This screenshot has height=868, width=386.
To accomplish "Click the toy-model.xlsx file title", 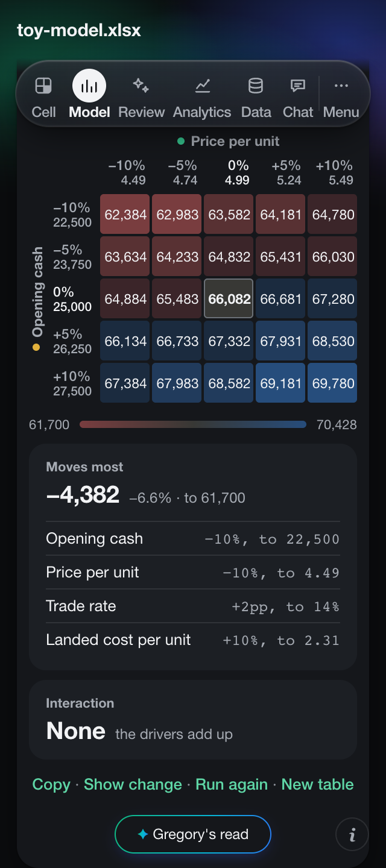I will tap(79, 30).
